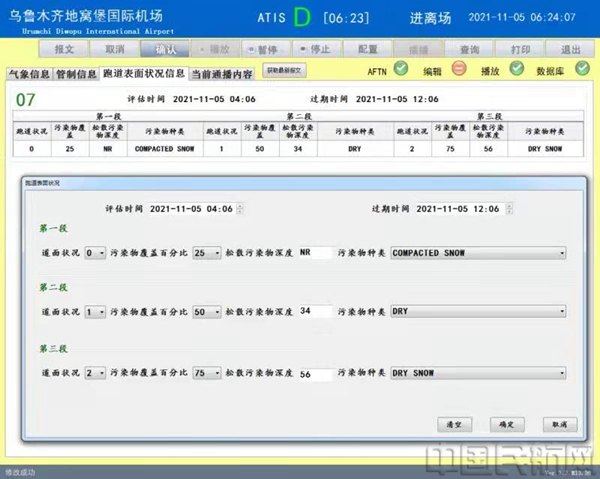Click the AFTN green check status icon
The width and height of the screenshot is (600, 479).
(x=400, y=69)
